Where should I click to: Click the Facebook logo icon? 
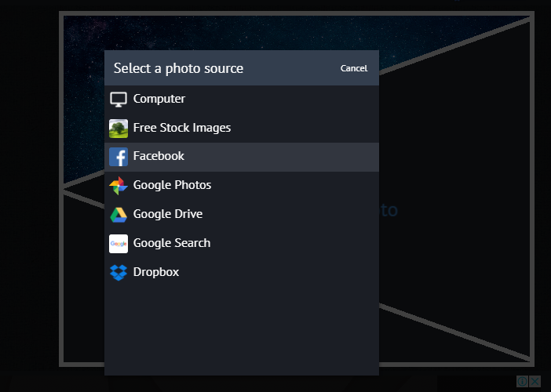pyautogui.click(x=119, y=157)
